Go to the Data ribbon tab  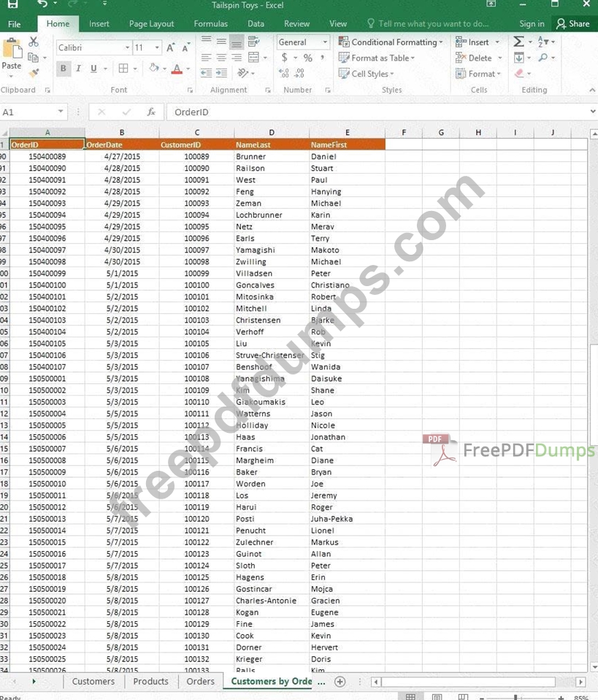(x=256, y=23)
